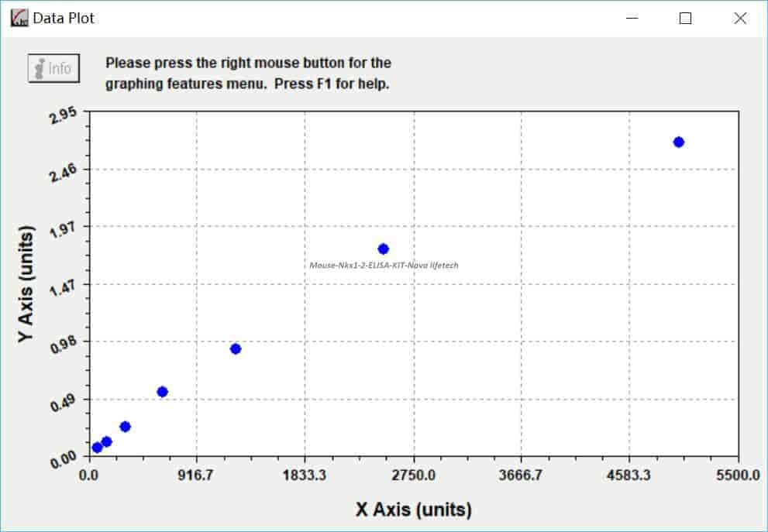Click the lowest data point near origin
Screen dimensions: 768x532
(x=97, y=448)
